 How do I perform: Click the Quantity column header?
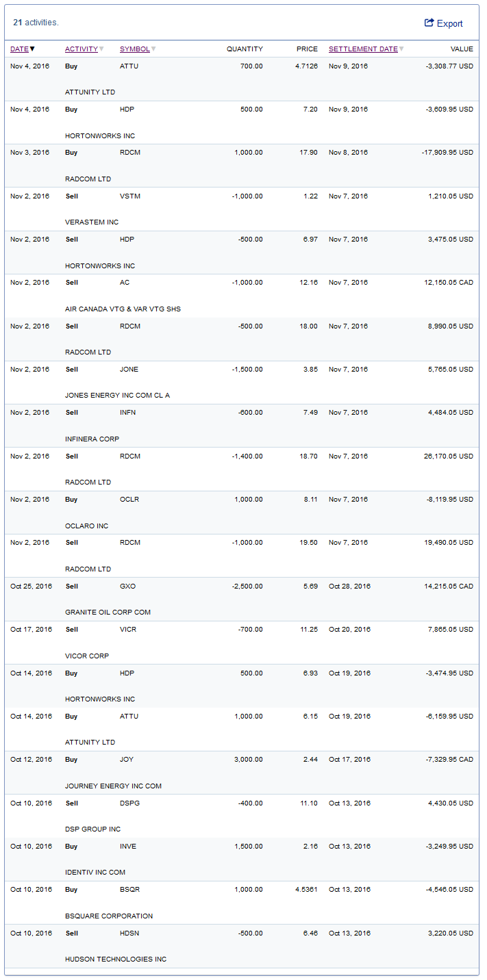point(245,49)
